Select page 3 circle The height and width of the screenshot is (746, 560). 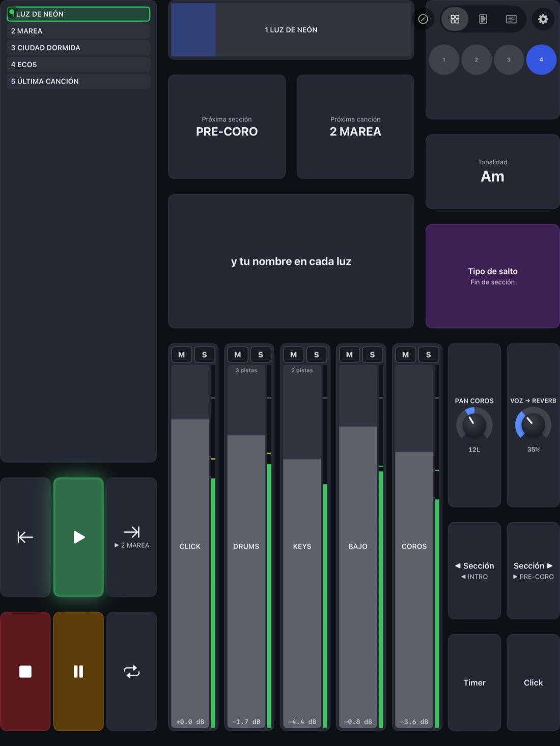pyautogui.click(x=509, y=60)
